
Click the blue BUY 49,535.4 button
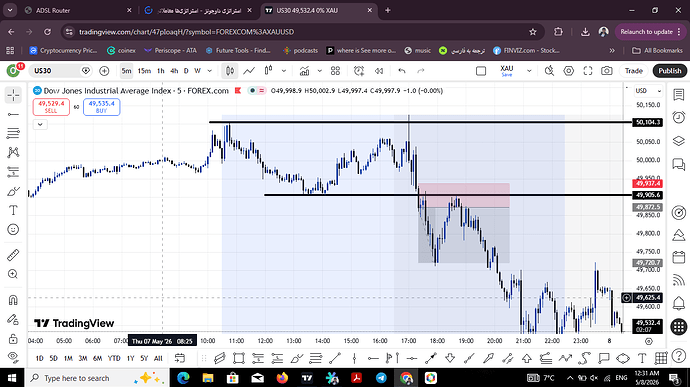101,107
